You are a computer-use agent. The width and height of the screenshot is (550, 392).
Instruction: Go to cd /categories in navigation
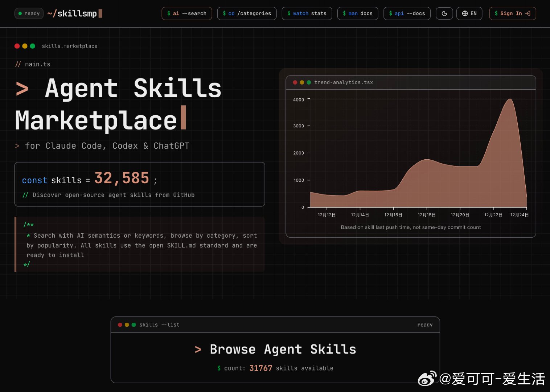tap(247, 13)
